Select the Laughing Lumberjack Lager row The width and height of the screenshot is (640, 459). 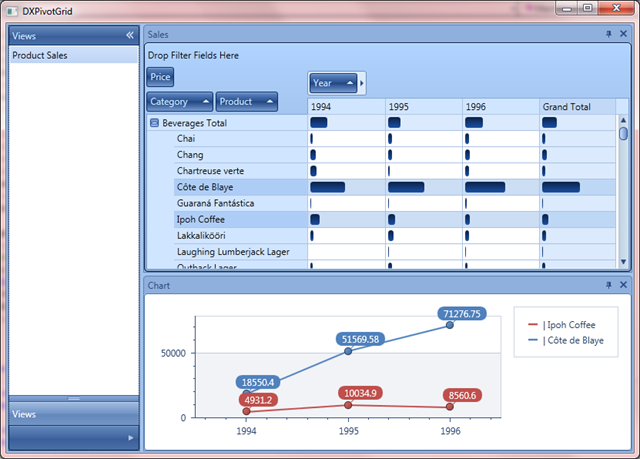pyautogui.click(x=241, y=252)
